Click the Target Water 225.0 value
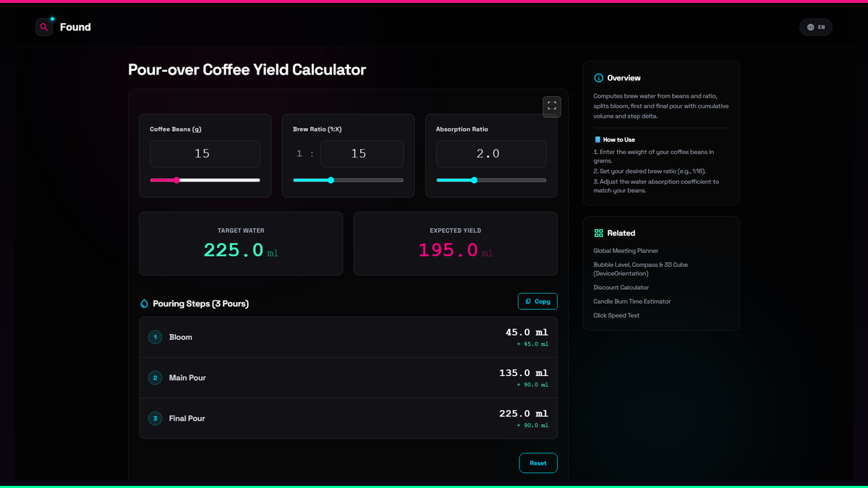 click(234, 250)
